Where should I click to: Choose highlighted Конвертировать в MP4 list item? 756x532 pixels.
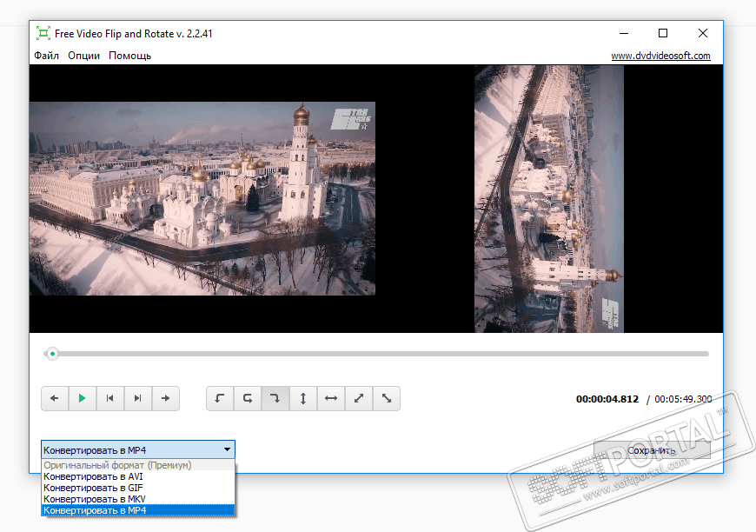(138, 510)
